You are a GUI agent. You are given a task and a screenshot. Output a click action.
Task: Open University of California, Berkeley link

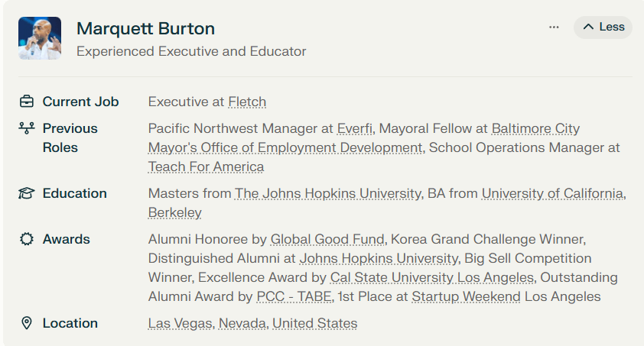coord(552,193)
